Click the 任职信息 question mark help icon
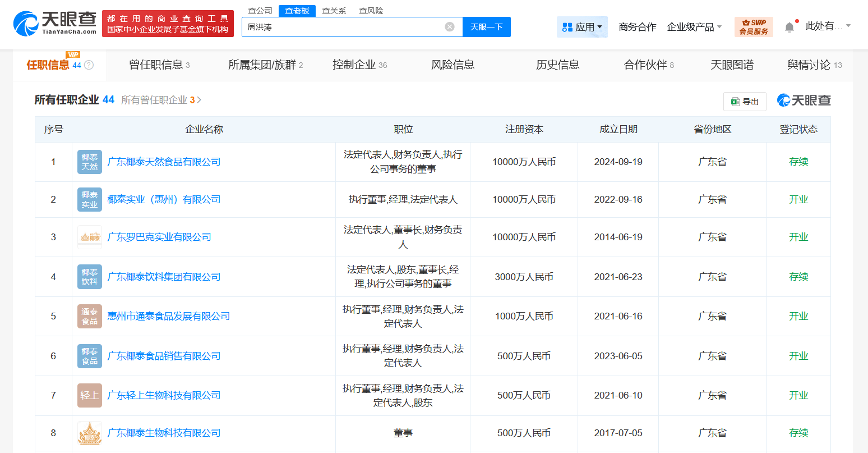The image size is (868, 453). click(90, 65)
